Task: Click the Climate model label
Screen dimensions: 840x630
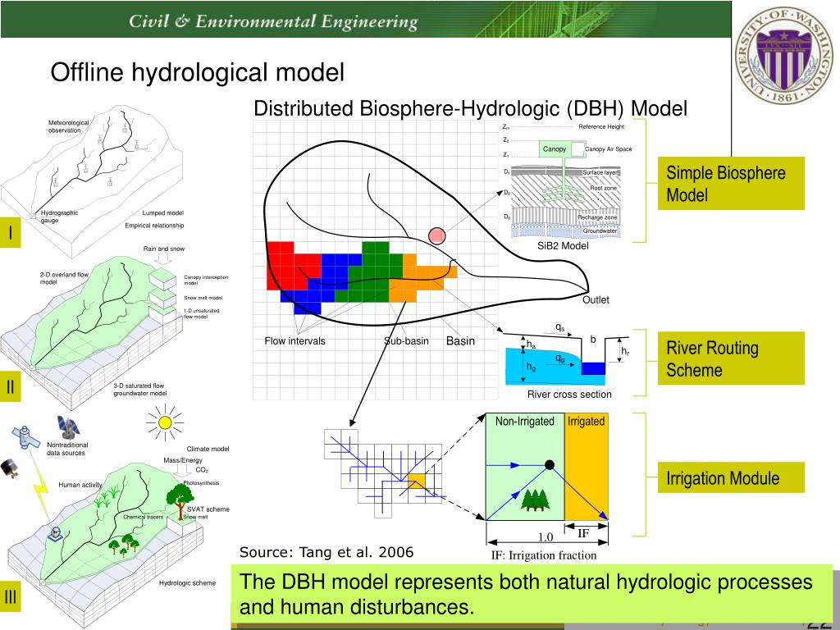Action: pyautogui.click(x=208, y=449)
